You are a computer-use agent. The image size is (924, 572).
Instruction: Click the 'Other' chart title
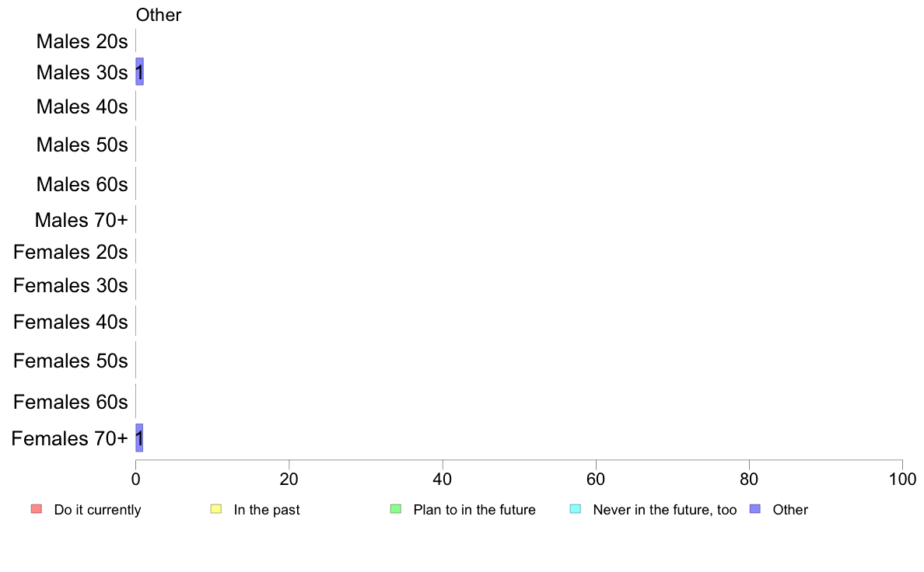click(159, 15)
